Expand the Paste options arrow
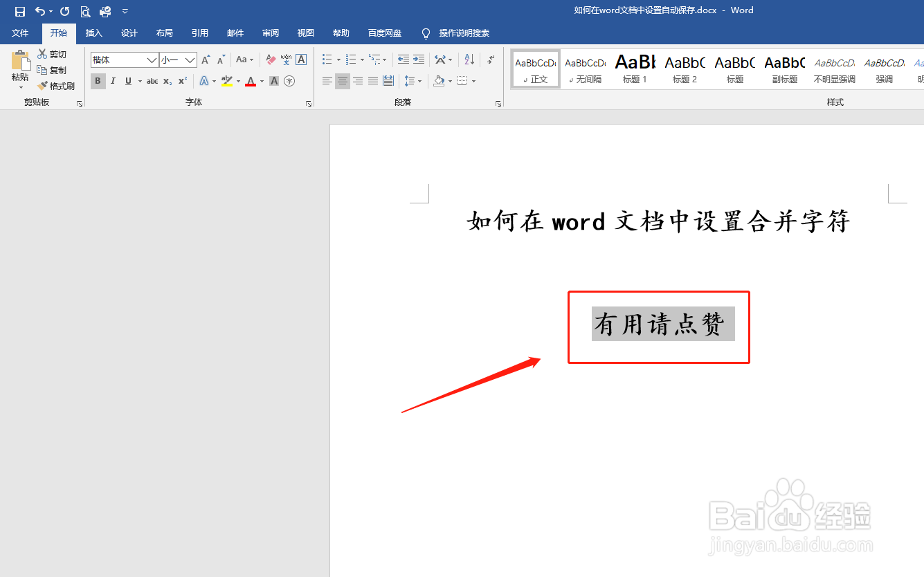 pos(21,87)
